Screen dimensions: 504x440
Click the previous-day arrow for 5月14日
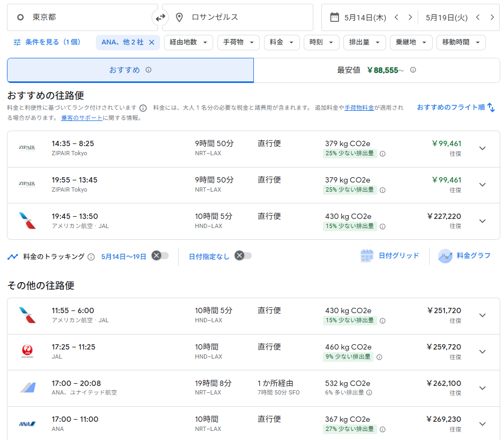tap(396, 17)
